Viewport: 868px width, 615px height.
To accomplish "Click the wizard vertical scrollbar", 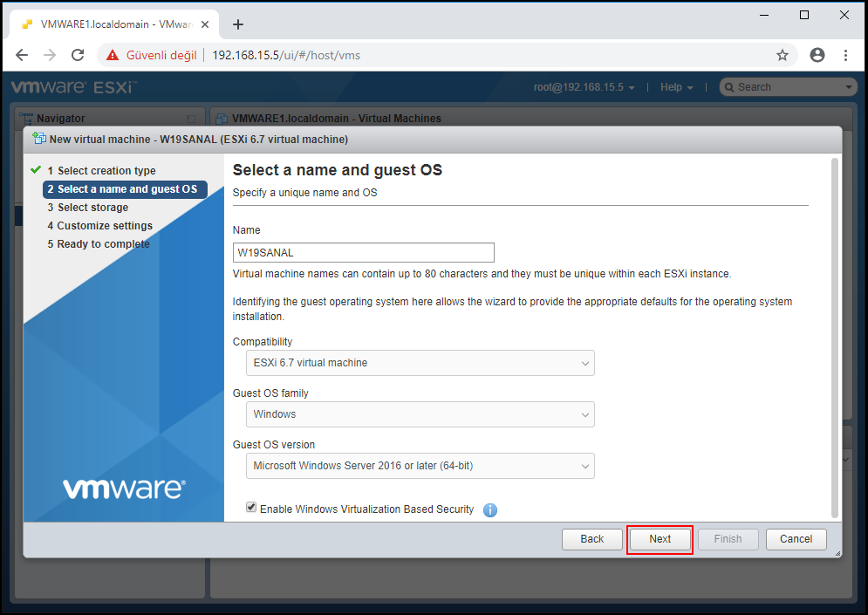I will click(835, 338).
